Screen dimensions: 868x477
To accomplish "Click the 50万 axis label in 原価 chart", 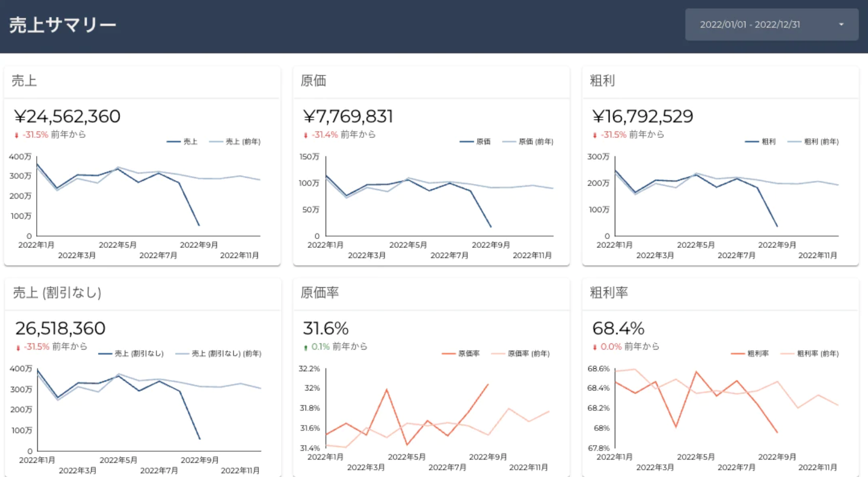I will 310,210.
